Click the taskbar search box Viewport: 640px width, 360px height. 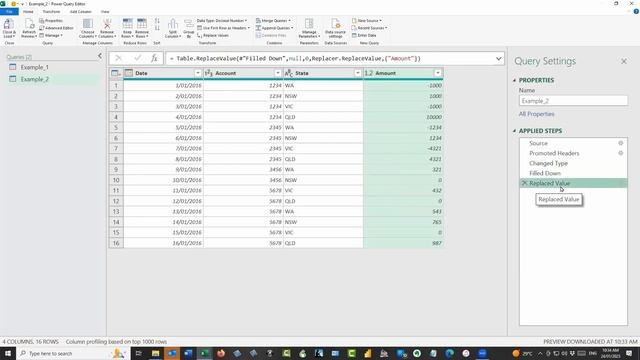73,353
